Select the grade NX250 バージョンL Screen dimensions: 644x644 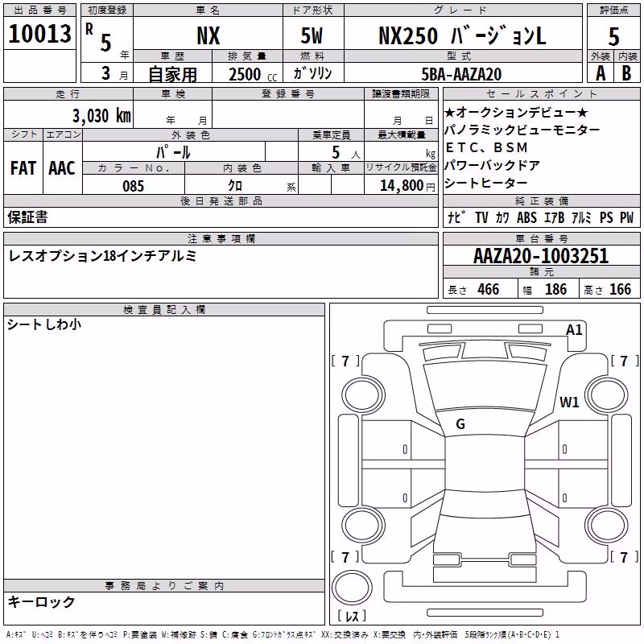tap(462, 35)
